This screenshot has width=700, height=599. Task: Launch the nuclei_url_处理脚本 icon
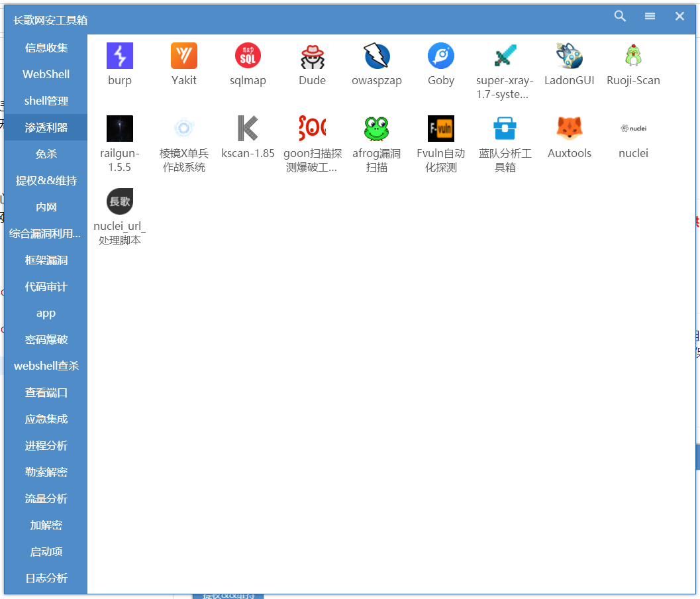pyautogui.click(x=120, y=201)
